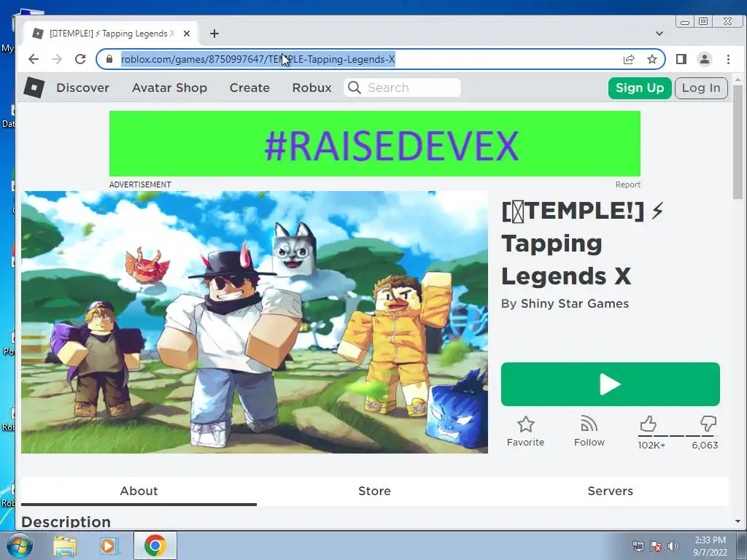Click the taskbar clock 2:33 PM

[710, 540]
